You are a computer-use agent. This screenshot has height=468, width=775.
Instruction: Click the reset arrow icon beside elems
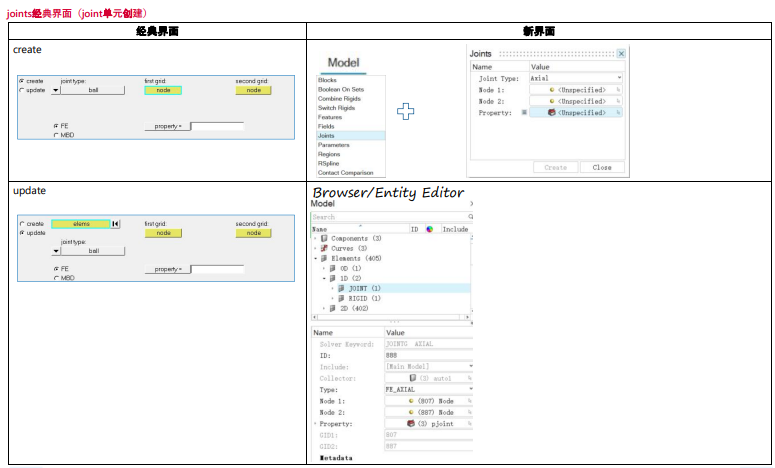coord(116,224)
